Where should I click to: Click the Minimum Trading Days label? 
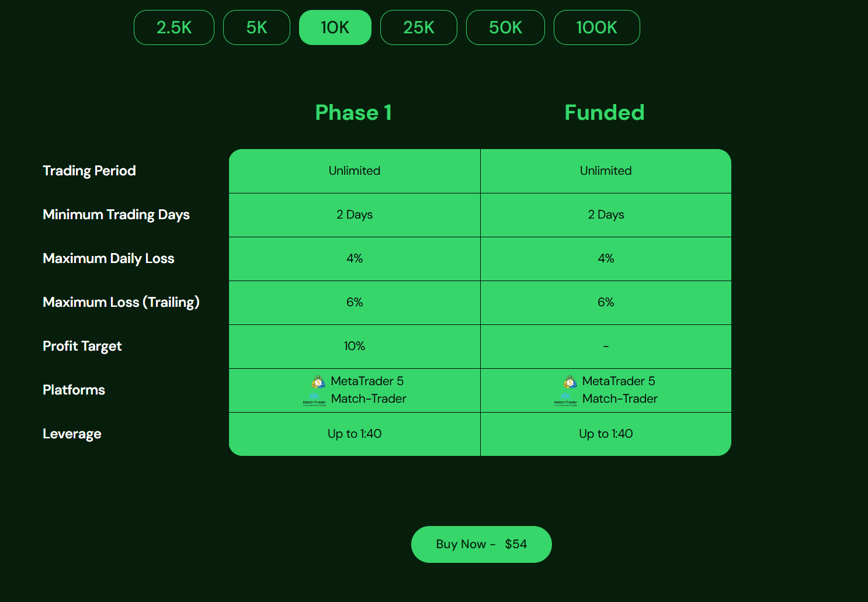click(116, 214)
